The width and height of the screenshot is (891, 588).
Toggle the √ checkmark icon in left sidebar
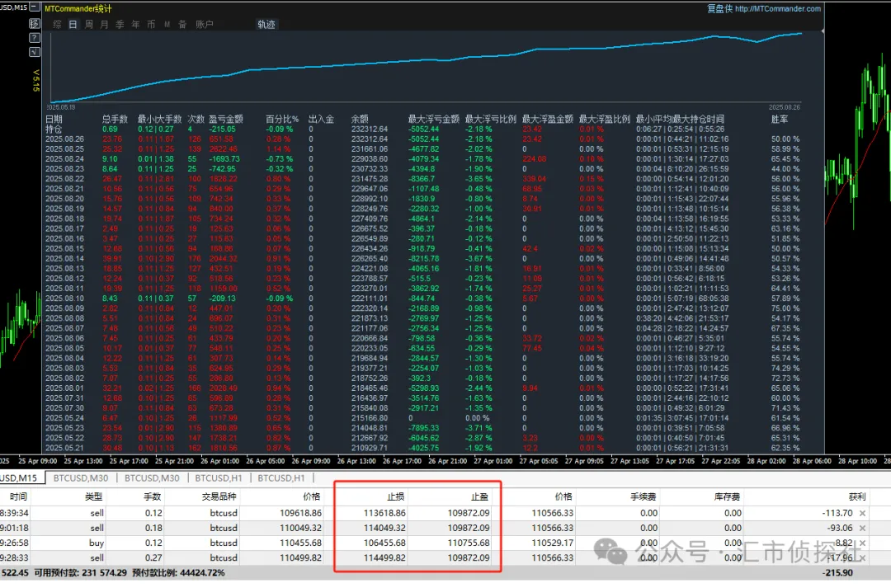pos(35,53)
